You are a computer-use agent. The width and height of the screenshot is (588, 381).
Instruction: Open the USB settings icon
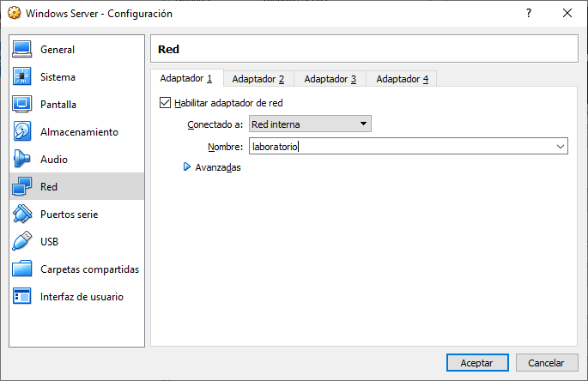point(23,242)
